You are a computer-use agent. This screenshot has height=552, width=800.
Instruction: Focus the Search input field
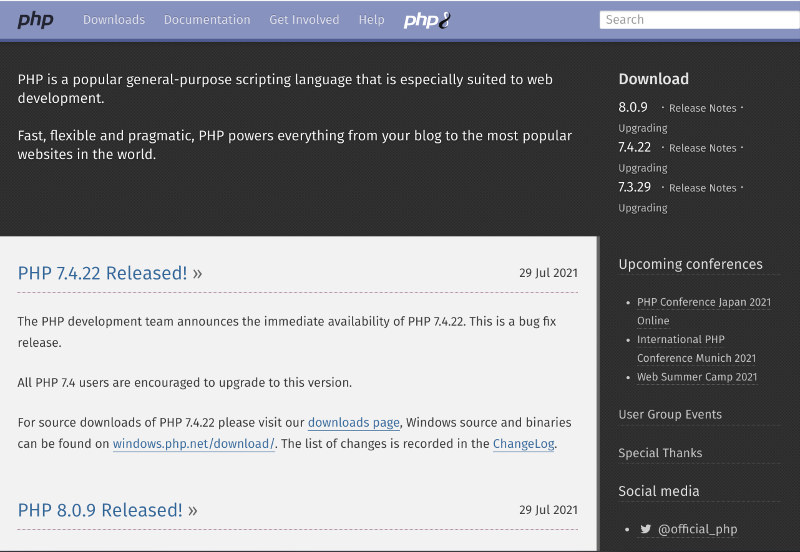pos(698,19)
